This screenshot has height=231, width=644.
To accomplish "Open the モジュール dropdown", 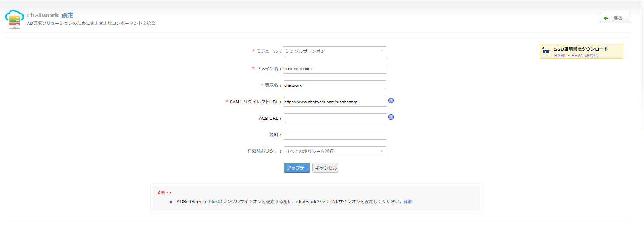I will [x=335, y=51].
